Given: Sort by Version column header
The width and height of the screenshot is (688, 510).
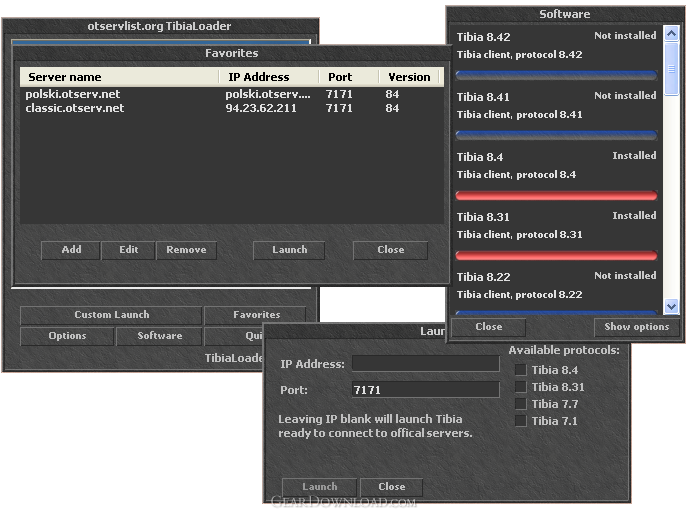Looking at the screenshot, I should coord(409,77).
